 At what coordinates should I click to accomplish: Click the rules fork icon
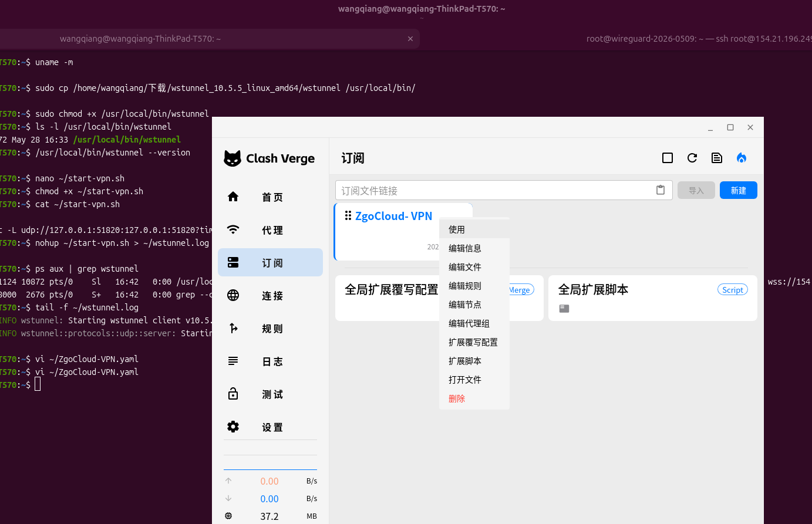click(x=233, y=328)
